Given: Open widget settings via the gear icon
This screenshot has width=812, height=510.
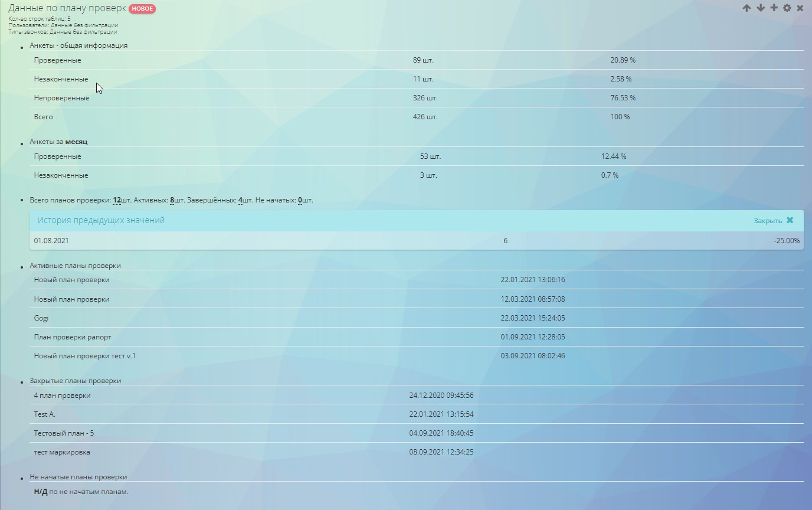Looking at the screenshot, I should pyautogui.click(x=787, y=8).
